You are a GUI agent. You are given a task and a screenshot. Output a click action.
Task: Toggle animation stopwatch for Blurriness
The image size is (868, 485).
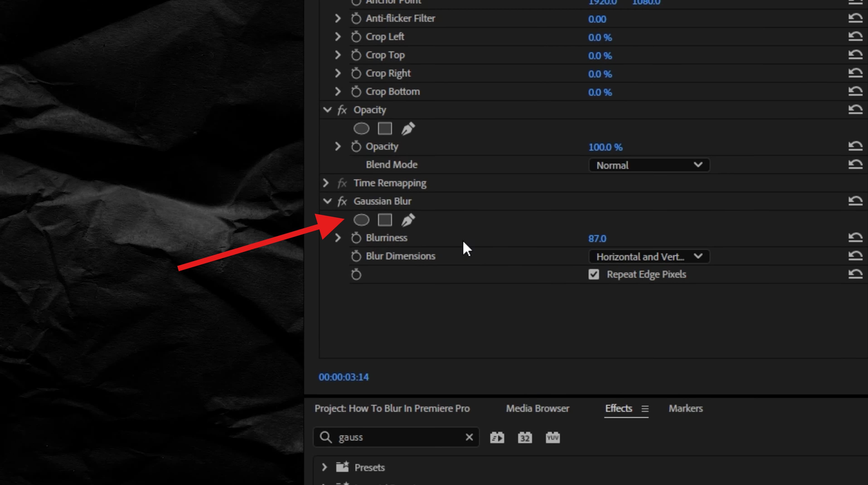click(356, 237)
